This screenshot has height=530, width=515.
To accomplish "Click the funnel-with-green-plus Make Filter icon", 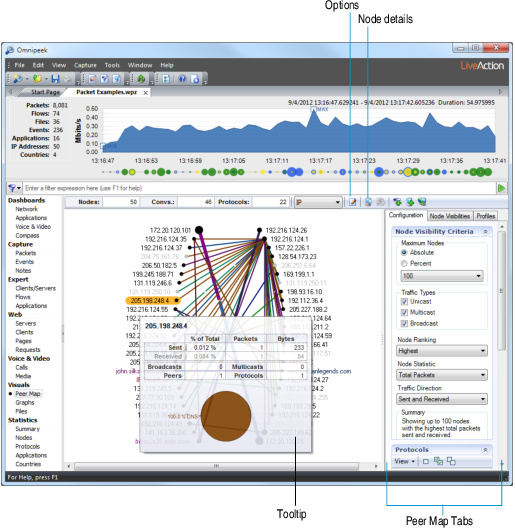I will [397, 202].
